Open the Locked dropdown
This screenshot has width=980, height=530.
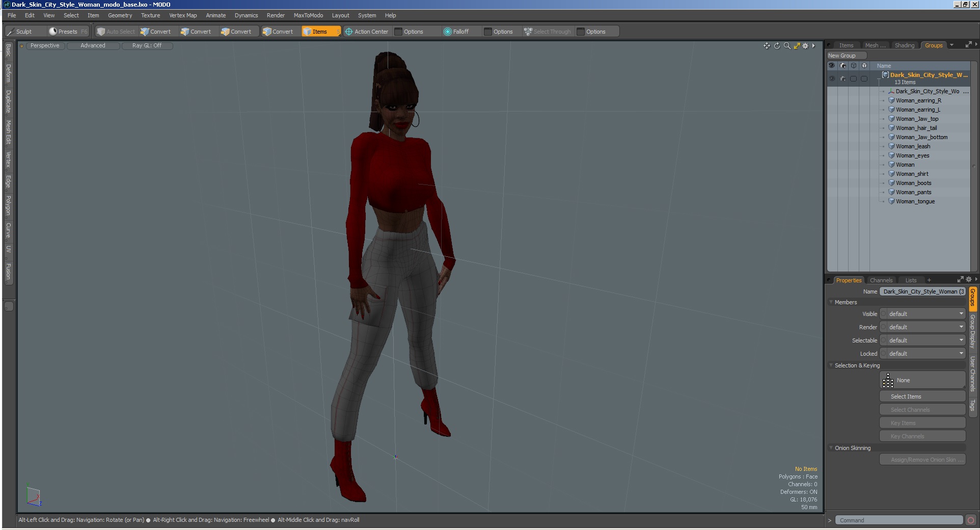[x=926, y=354]
